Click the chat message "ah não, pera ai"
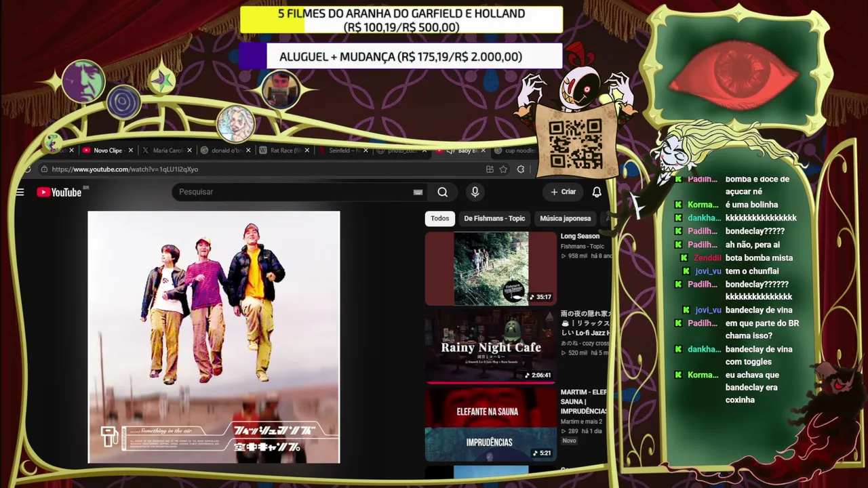Screen dimensions: 868x488 click(x=753, y=245)
